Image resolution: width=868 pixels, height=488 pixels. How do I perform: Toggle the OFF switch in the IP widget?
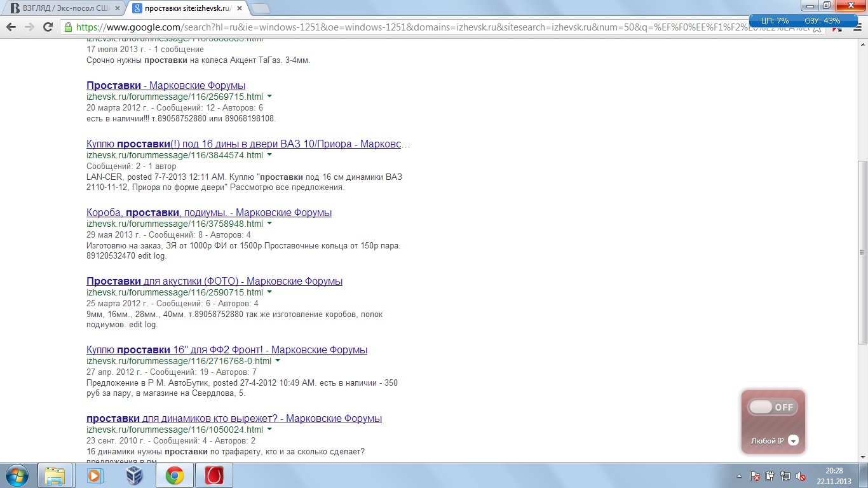pos(772,407)
